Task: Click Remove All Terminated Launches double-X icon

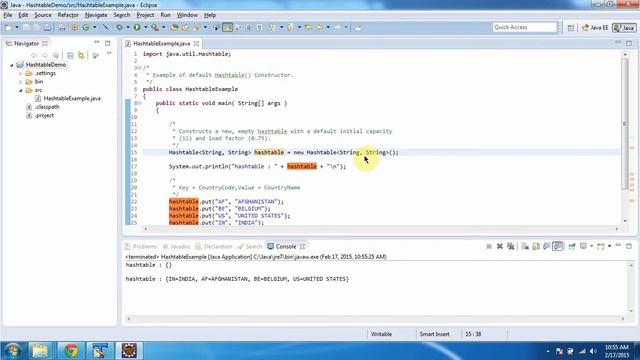Action: (x=510, y=246)
